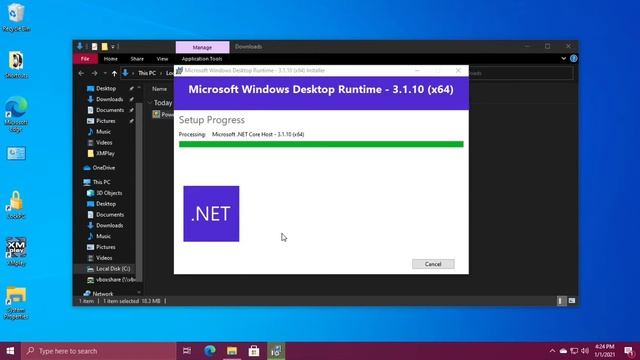Switch to the Share ribbon tab
The image size is (640, 360).
click(x=137, y=59)
